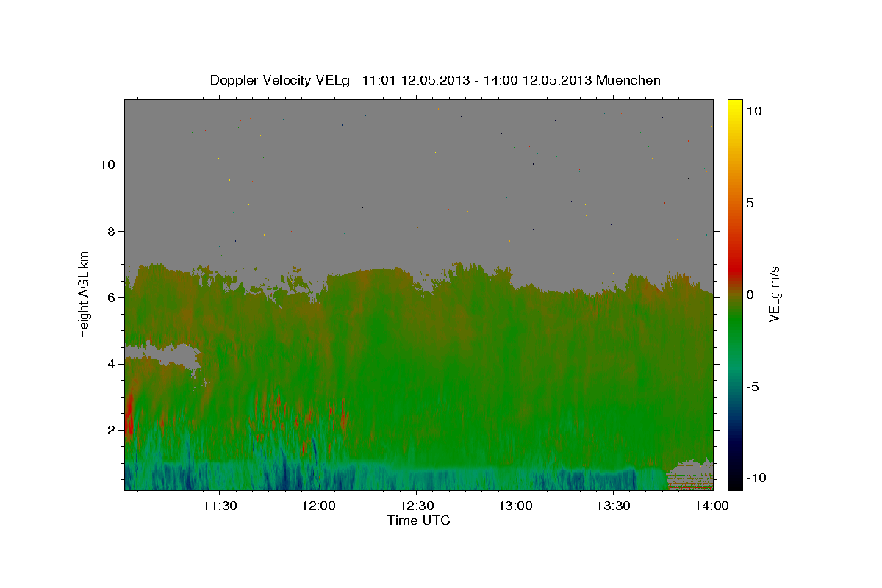Click the colorbar label 'VELg m/s'
The height and width of the screenshot is (588, 882).
point(774,295)
